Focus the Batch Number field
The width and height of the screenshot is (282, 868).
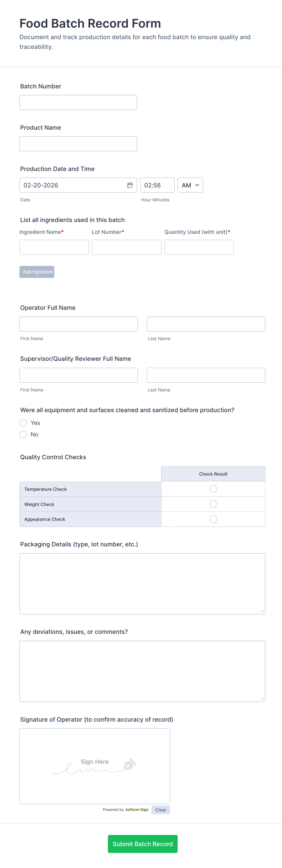(78, 102)
